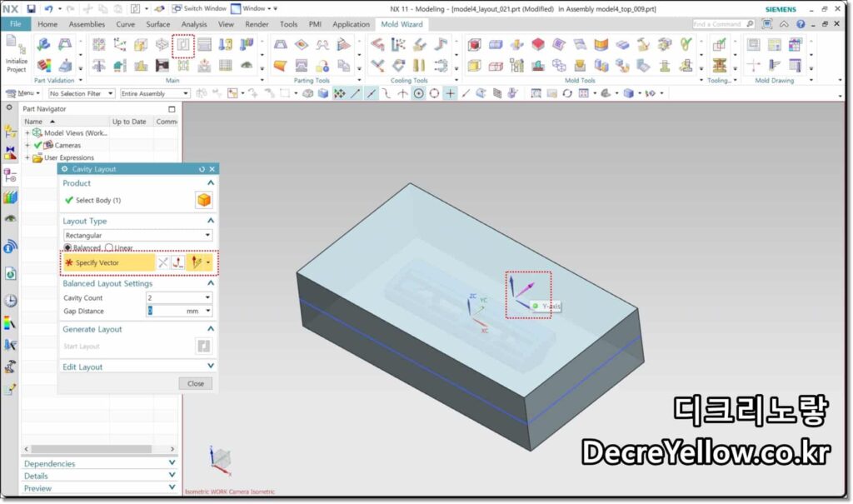Click the shaded cube rendering style icon

(628, 93)
